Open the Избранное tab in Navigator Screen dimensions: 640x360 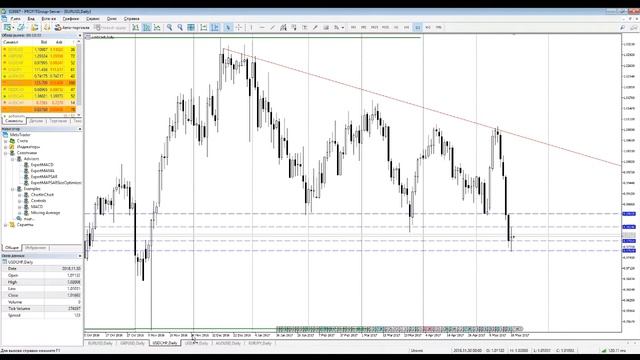tap(36, 248)
